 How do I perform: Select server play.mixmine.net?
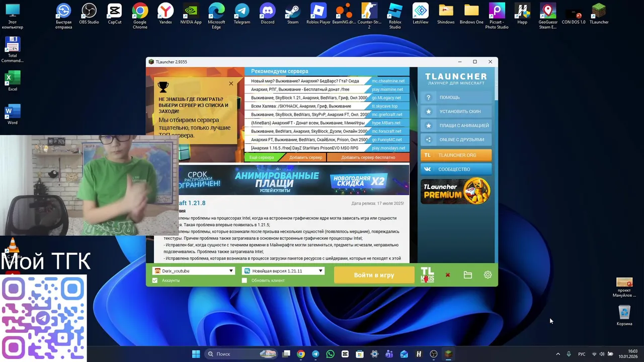pyautogui.click(x=327, y=89)
